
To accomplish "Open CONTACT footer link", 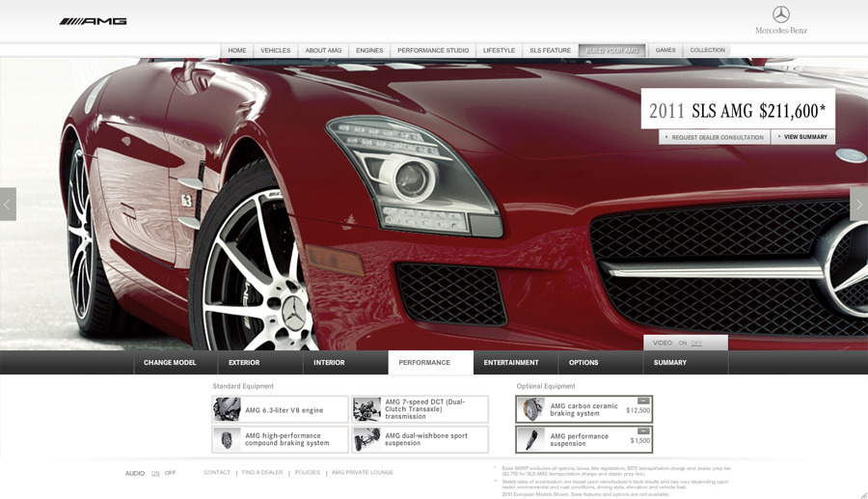I will click(217, 473).
